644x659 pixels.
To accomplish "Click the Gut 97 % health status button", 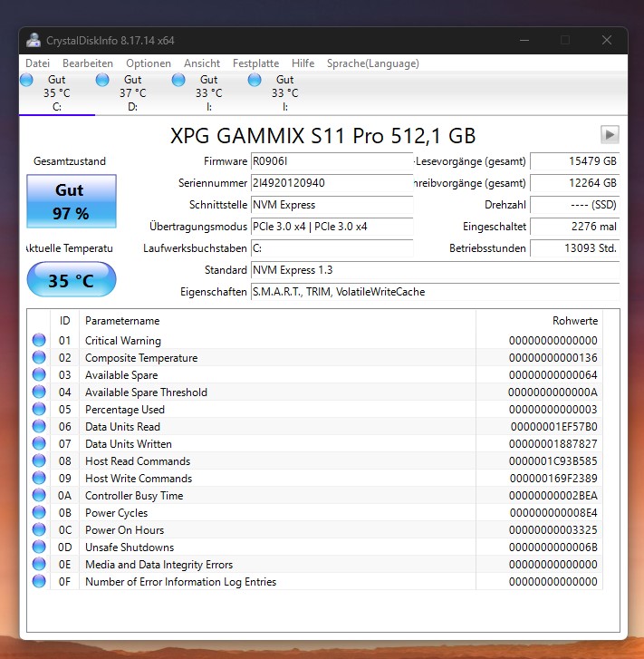I will [x=72, y=201].
